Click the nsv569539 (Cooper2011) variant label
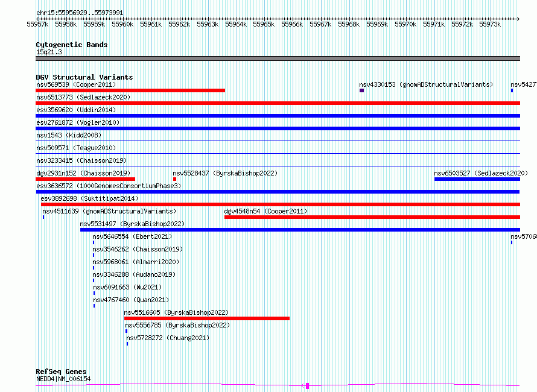 click(x=76, y=84)
